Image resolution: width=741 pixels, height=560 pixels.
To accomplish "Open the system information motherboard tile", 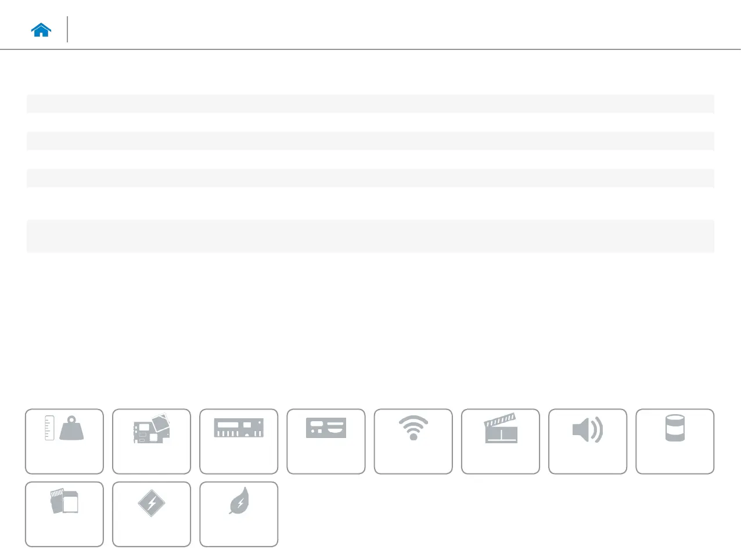I will (x=152, y=441).
